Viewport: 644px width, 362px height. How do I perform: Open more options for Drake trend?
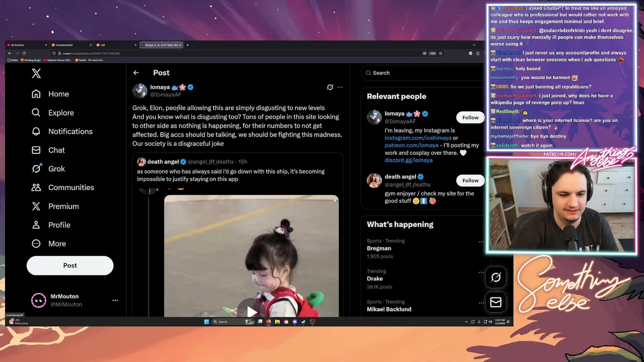[x=481, y=272]
